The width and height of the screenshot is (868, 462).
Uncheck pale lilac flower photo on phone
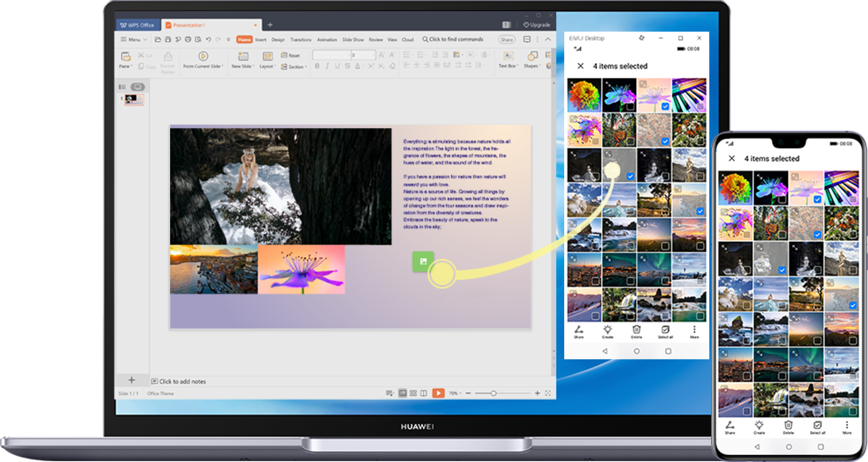pyautogui.click(x=818, y=199)
